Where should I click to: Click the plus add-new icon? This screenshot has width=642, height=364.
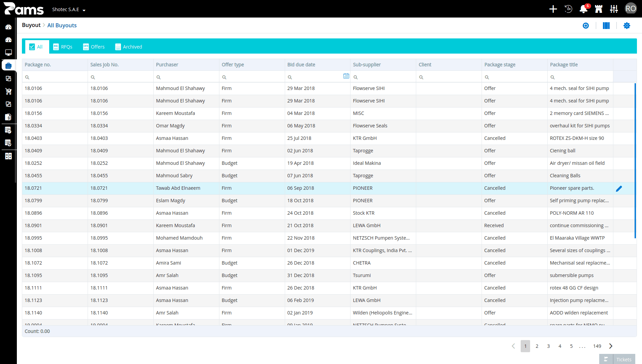pos(553,9)
